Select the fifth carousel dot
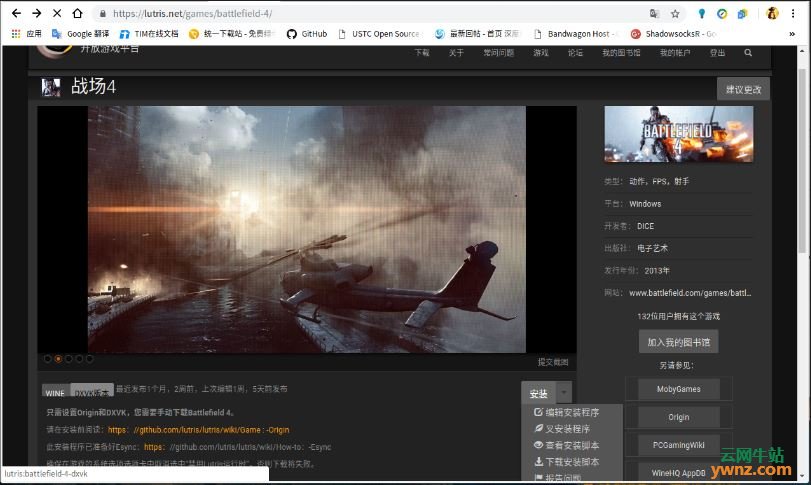811x485 pixels. coord(89,358)
